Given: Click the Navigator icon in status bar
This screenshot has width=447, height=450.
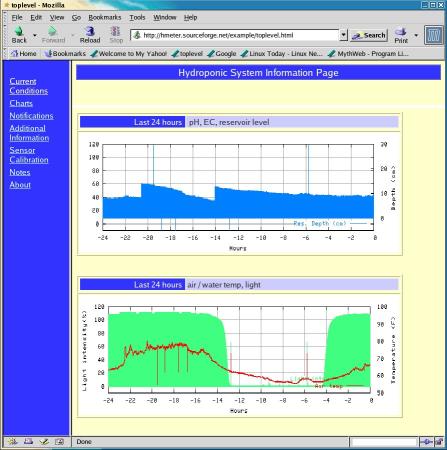Looking at the screenshot, I should coord(13,442).
